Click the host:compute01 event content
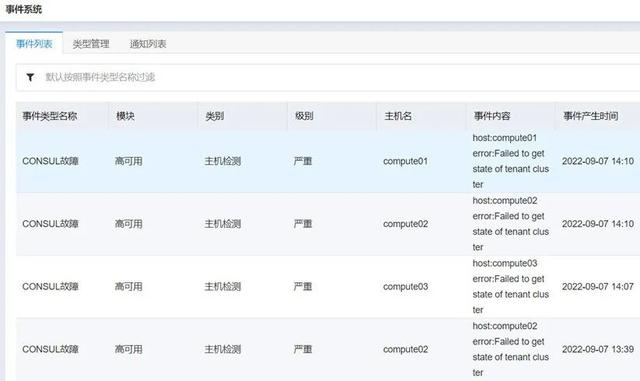The image size is (640, 381). (x=511, y=161)
